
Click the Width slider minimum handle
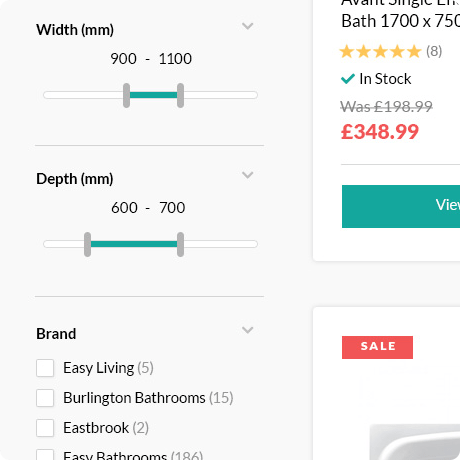tap(126, 95)
